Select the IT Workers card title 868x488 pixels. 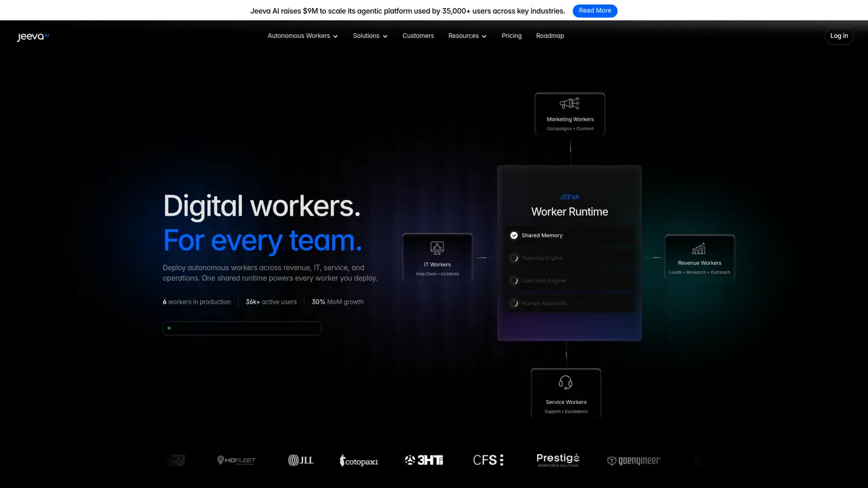pos(437,265)
